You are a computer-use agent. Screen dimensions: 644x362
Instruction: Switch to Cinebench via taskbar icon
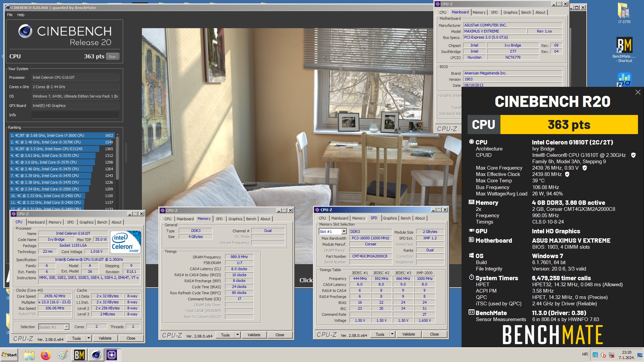(96, 355)
